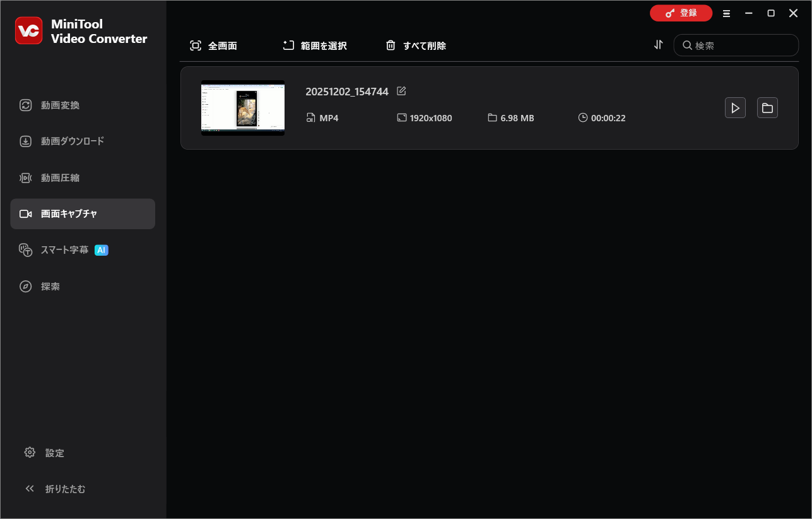Open the 動画変換 (video convert) section
This screenshot has height=519, width=812.
(60, 105)
